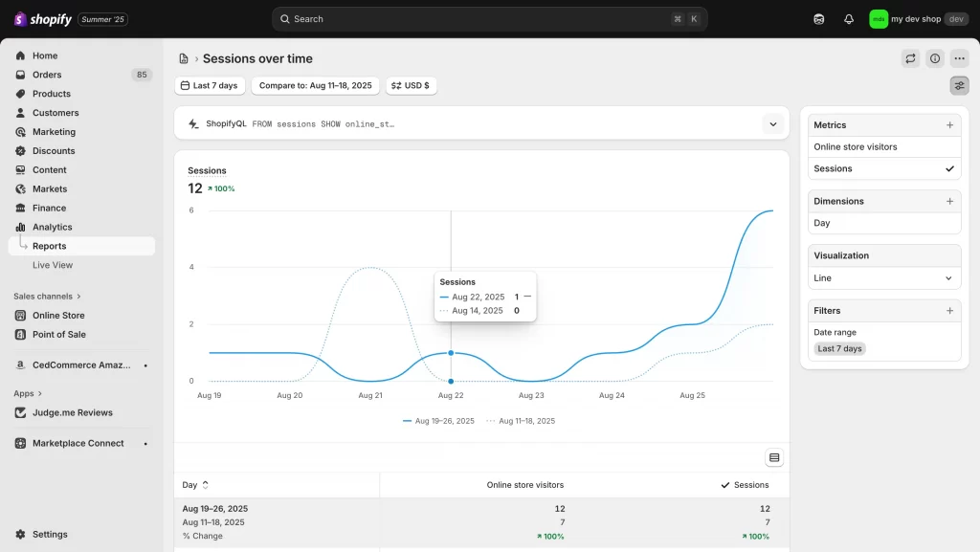
Task: Click the CedCommerce Amazon icon
Action: coord(21,365)
